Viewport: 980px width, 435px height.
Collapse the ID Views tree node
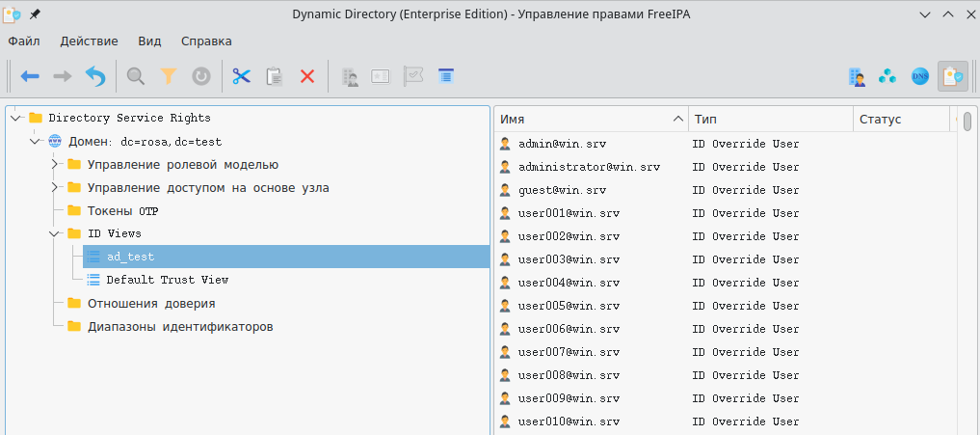pos(55,233)
